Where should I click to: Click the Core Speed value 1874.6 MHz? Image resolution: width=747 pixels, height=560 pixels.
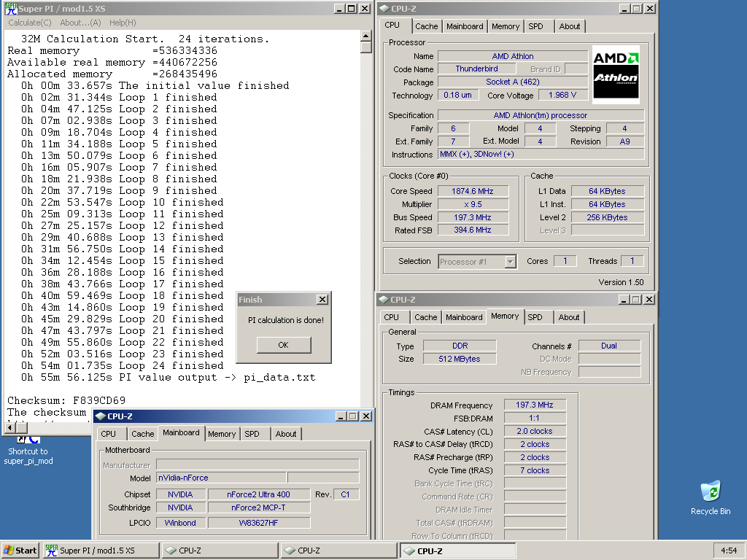click(x=473, y=191)
